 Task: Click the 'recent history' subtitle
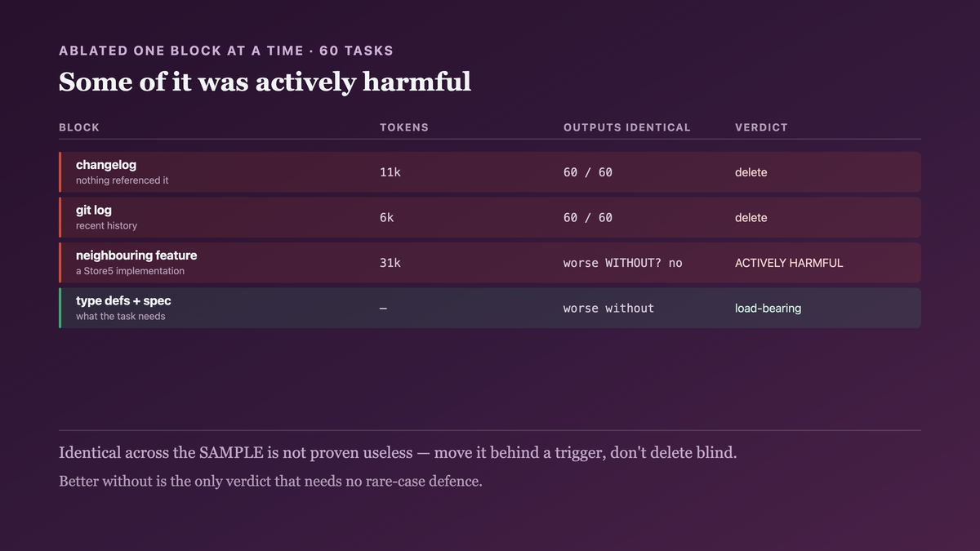[x=107, y=225]
